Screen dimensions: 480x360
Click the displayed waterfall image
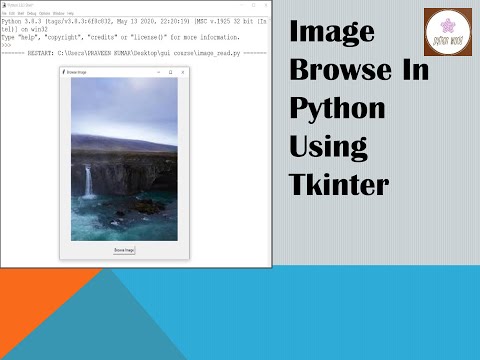[x=124, y=159]
